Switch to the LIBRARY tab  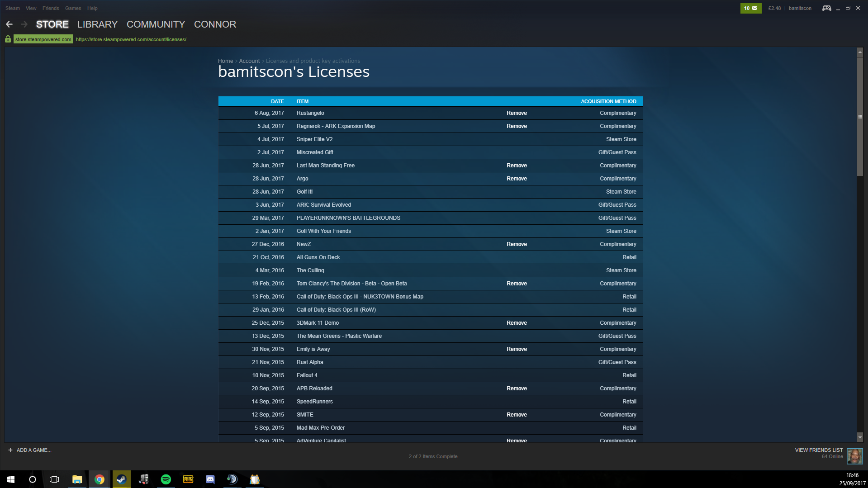(97, 24)
